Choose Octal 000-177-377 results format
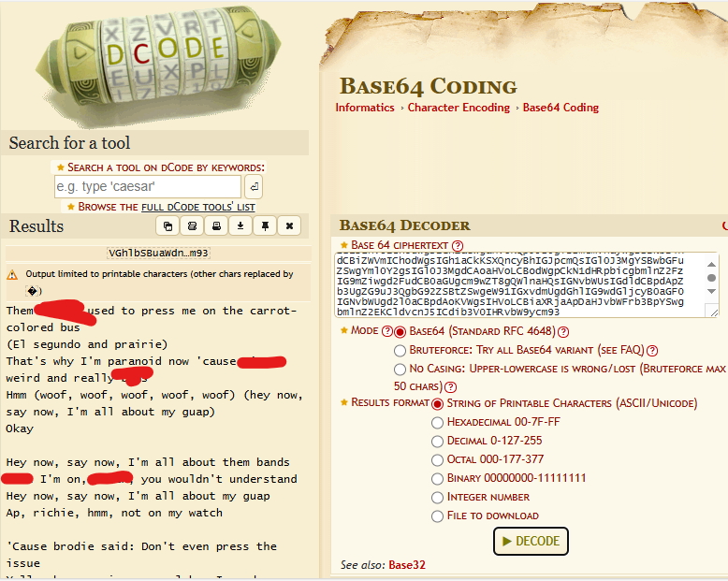The height and width of the screenshot is (581, 728). 437,460
